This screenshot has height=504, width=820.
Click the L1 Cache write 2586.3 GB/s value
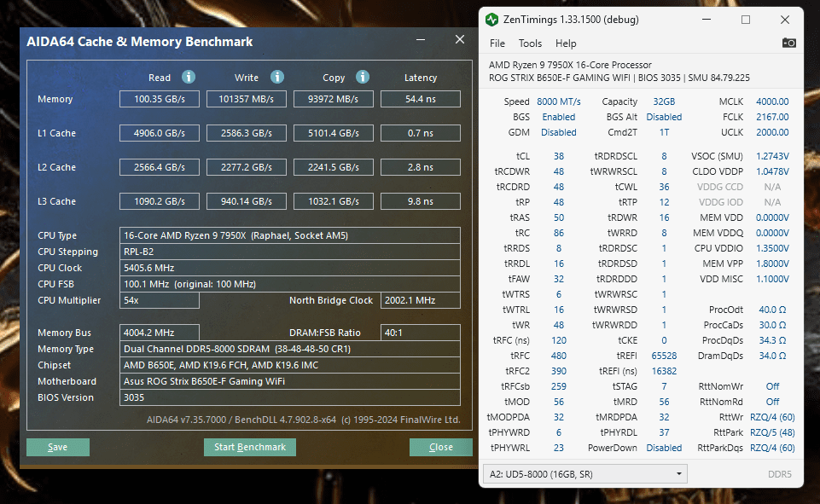[247, 133]
